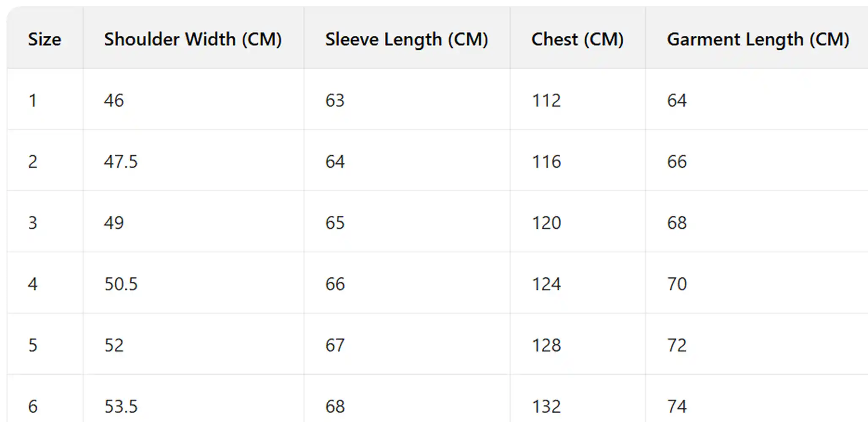Click garment length value 70
The height and width of the screenshot is (422, 868).
[x=677, y=284]
